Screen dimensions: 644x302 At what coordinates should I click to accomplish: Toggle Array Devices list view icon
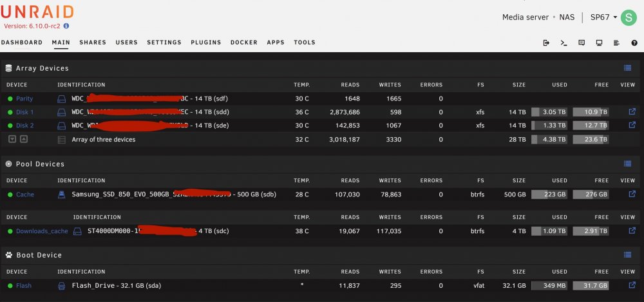coord(627,68)
